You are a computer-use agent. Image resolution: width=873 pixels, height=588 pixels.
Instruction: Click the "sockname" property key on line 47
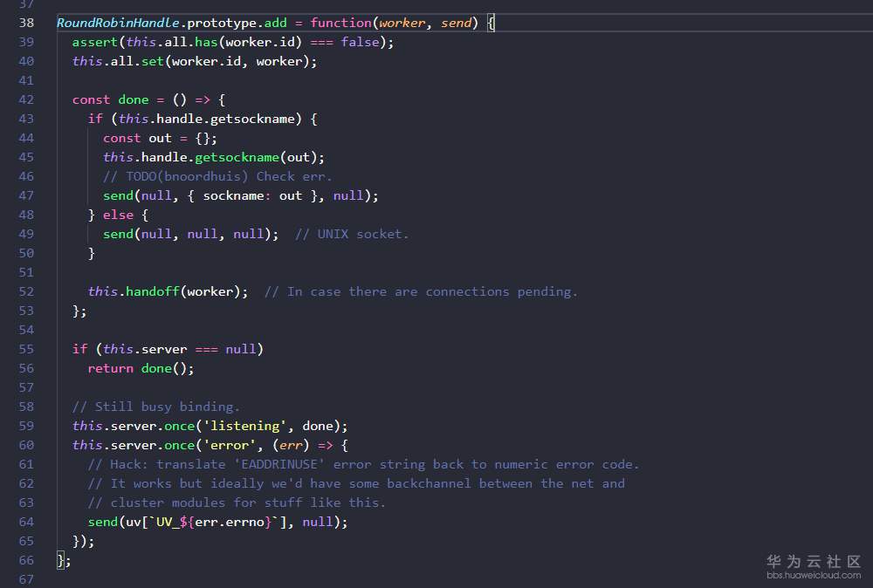coord(233,195)
